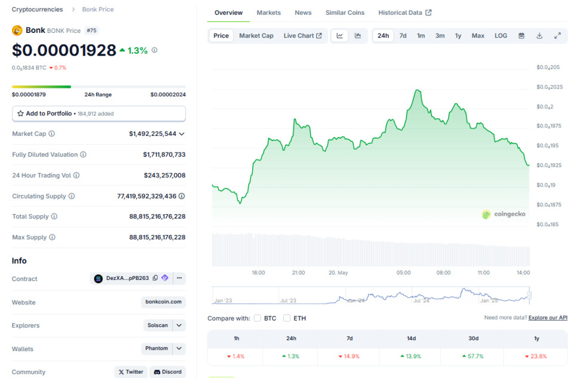Select the Market Cap chart toggle
Viewport: 588px width, 378px height.
pos(256,36)
